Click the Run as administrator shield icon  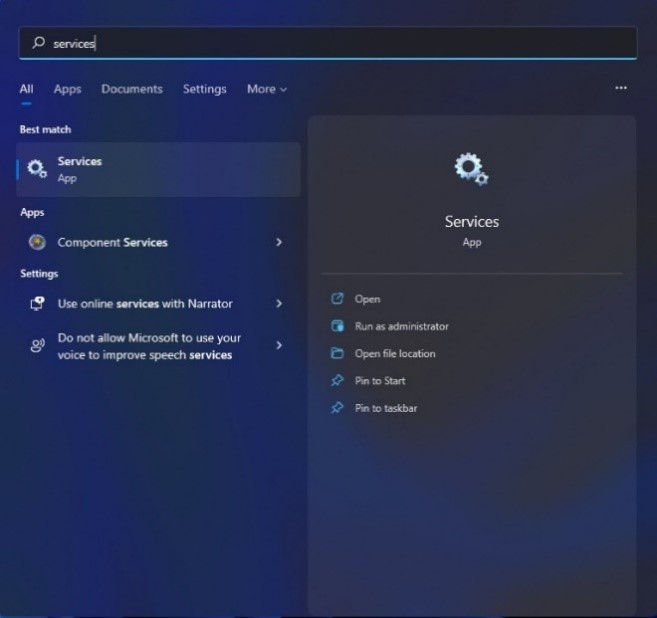pos(337,326)
